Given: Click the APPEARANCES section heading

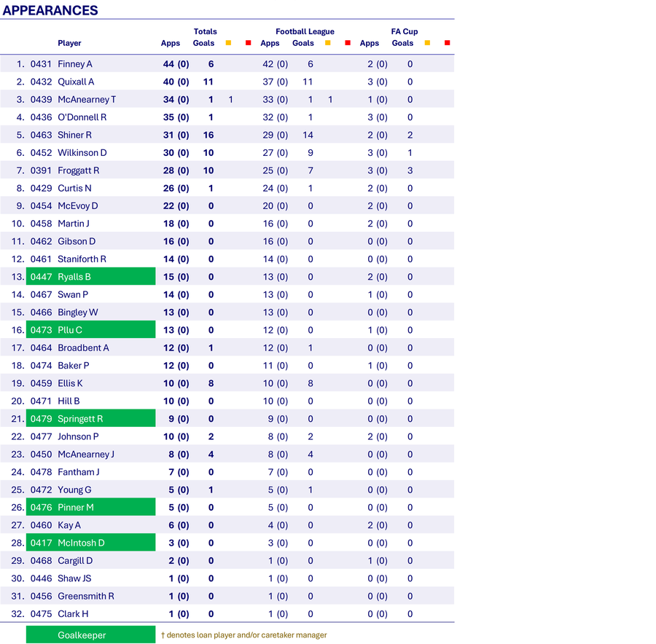Looking at the screenshot, I should click(x=50, y=10).
